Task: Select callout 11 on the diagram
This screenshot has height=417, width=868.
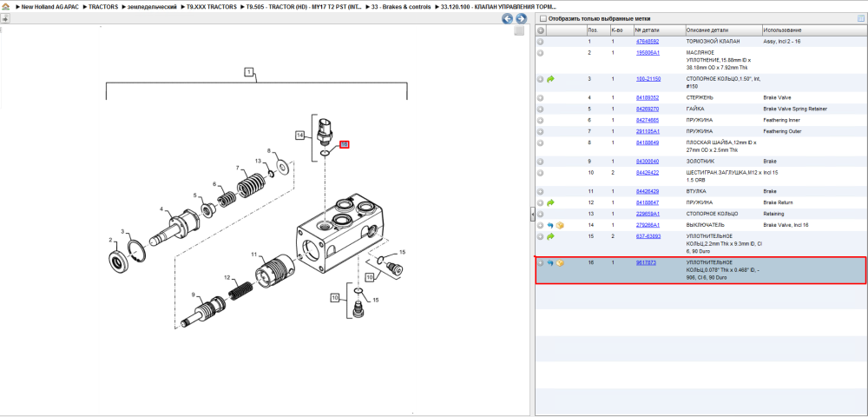Action: pos(254,255)
